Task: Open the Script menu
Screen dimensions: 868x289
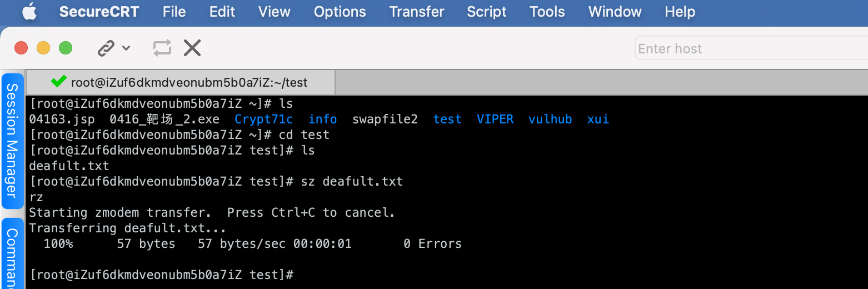Action: coord(487,12)
